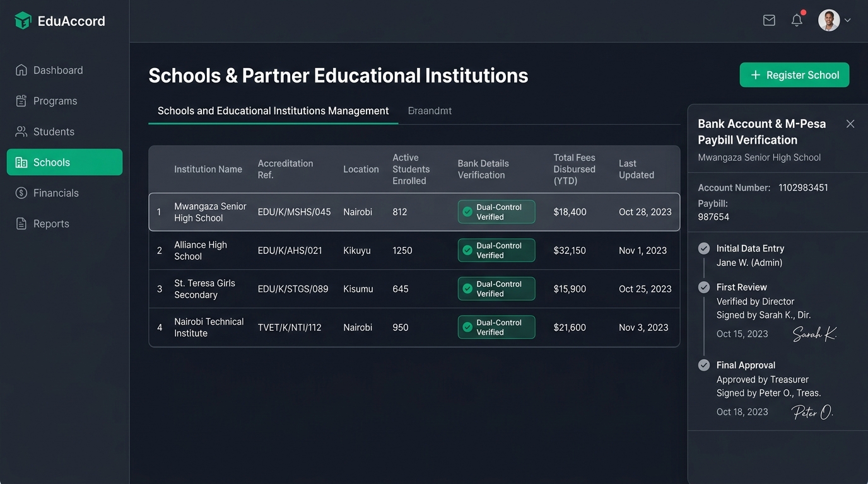Screen dimensions: 868x484
Task: Click Total Fees Disbursed column header
Action: pos(575,169)
